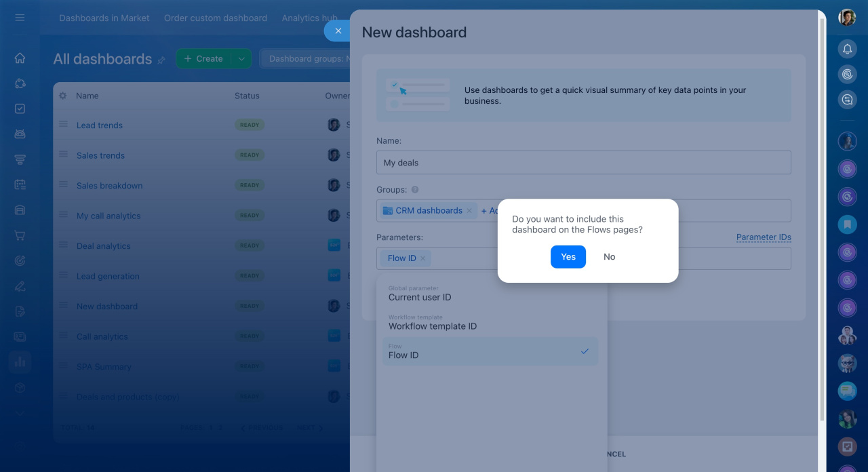Select the Flow ID checked option
Viewport: 868px width, 472px height.
click(x=490, y=351)
